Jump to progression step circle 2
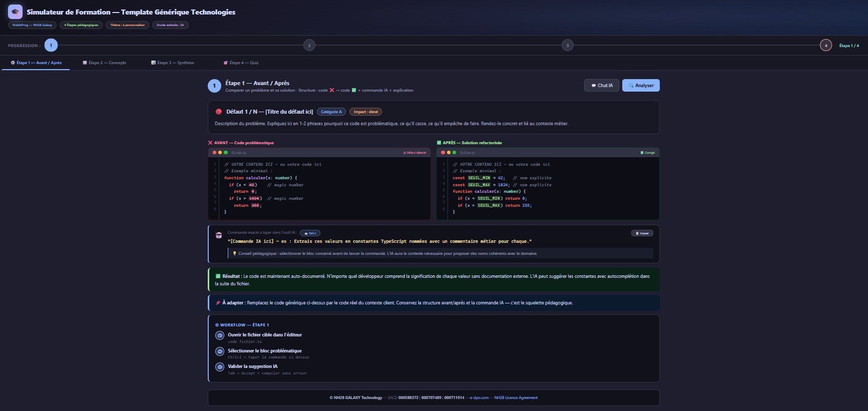868x411 pixels. point(309,45)
